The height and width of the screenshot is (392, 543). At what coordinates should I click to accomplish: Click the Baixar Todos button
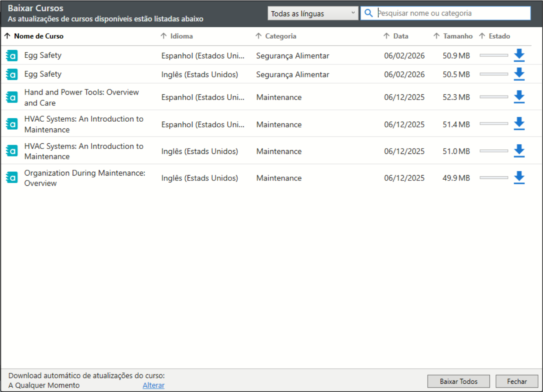458,381
